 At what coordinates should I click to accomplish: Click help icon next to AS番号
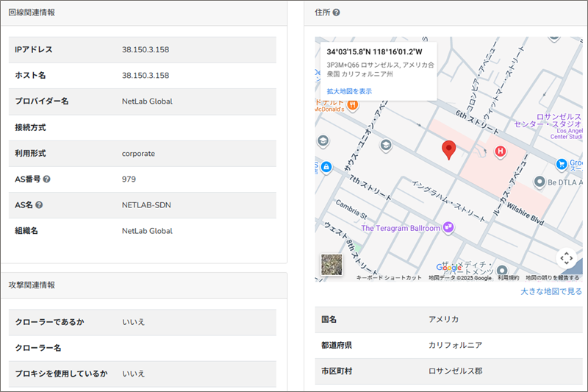[46, 179]
